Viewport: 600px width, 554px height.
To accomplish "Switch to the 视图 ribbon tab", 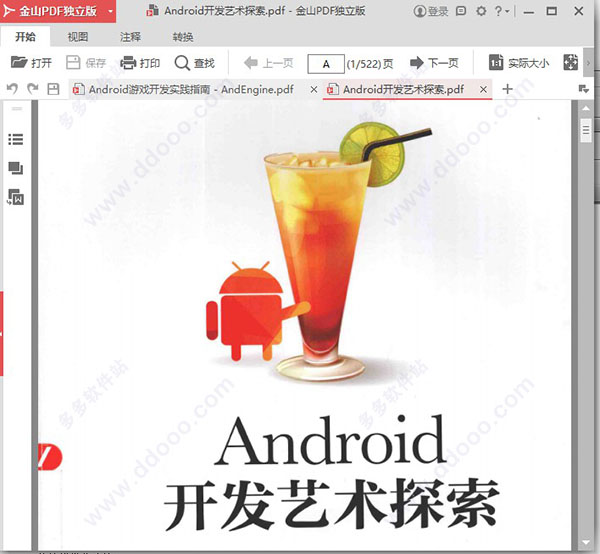I will pos(78,37).
